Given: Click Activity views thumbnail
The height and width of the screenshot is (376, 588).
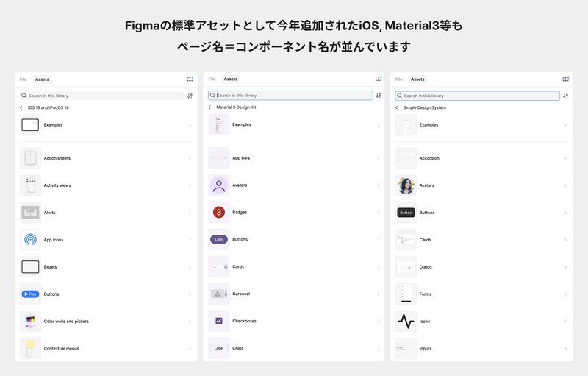Looking at the screenshot, I should click(30, 185).
